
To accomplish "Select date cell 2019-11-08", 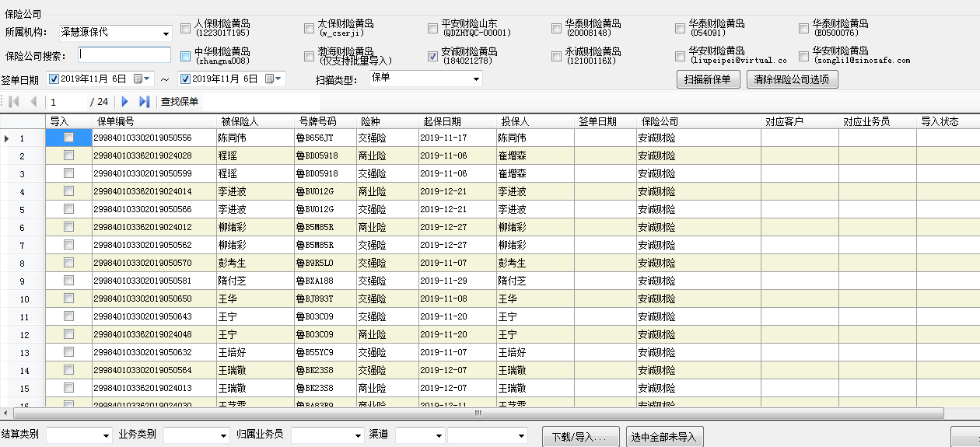I will (458, 299).
